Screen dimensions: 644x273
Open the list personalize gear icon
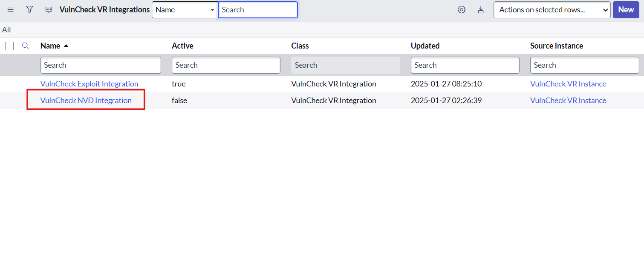point(462,9)
